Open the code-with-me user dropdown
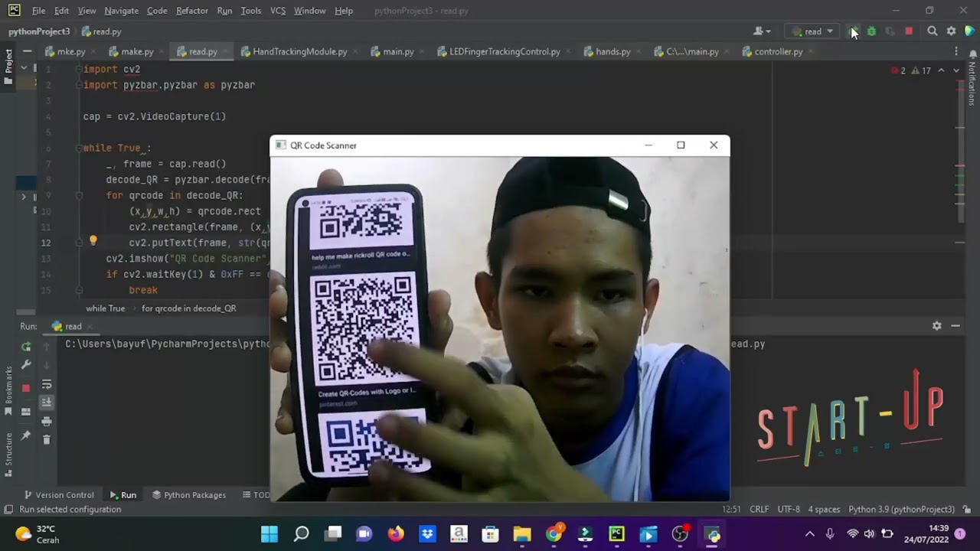 click(762, 31)
